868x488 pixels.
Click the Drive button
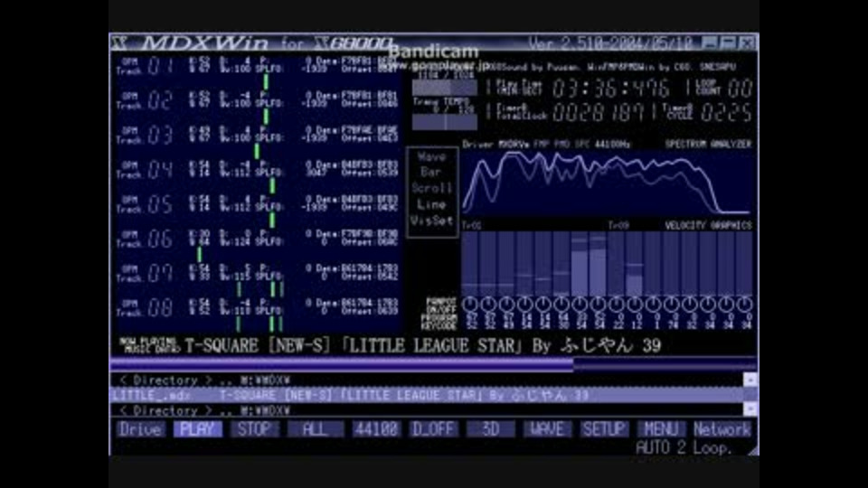coord(141,429)
